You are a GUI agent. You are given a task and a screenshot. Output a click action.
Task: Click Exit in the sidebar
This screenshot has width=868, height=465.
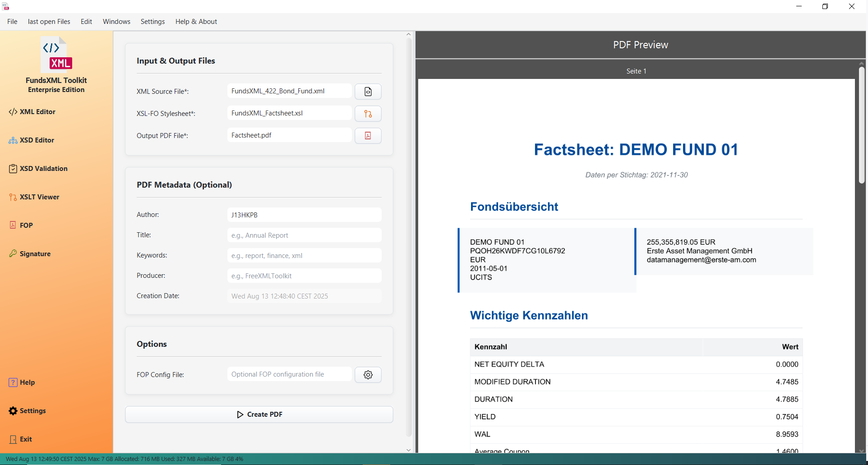(20, 439)
